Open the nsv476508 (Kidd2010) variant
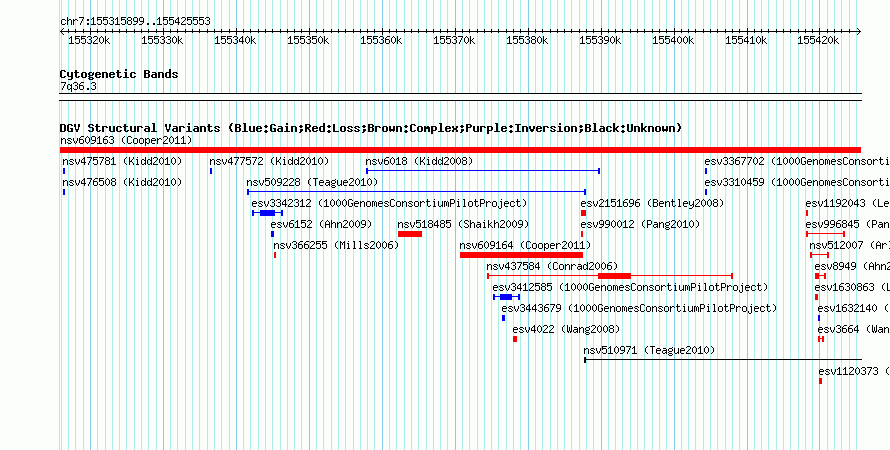Image resolution: width=890 pixels, height=450 pixels. click(122, 182)
